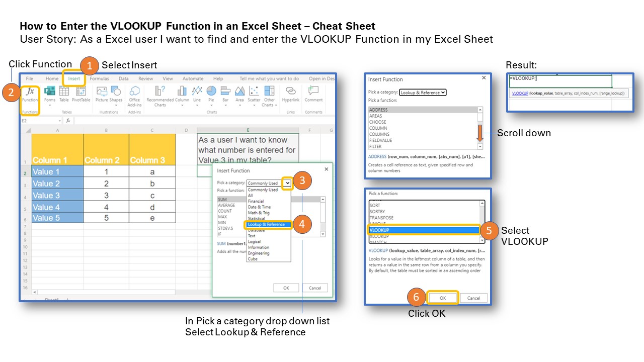The width and height of the screenshot is (644, 362).
Task: Open the Data tab
Action: [123, 78]
